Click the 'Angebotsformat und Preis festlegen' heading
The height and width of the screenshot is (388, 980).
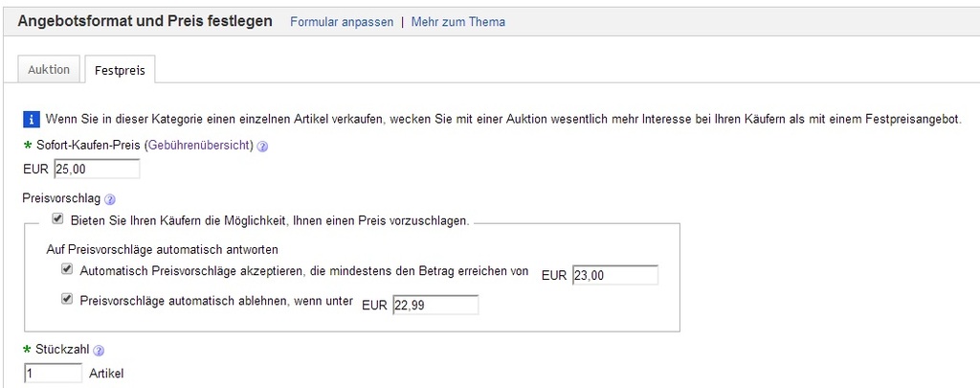(x=145, y=21)
